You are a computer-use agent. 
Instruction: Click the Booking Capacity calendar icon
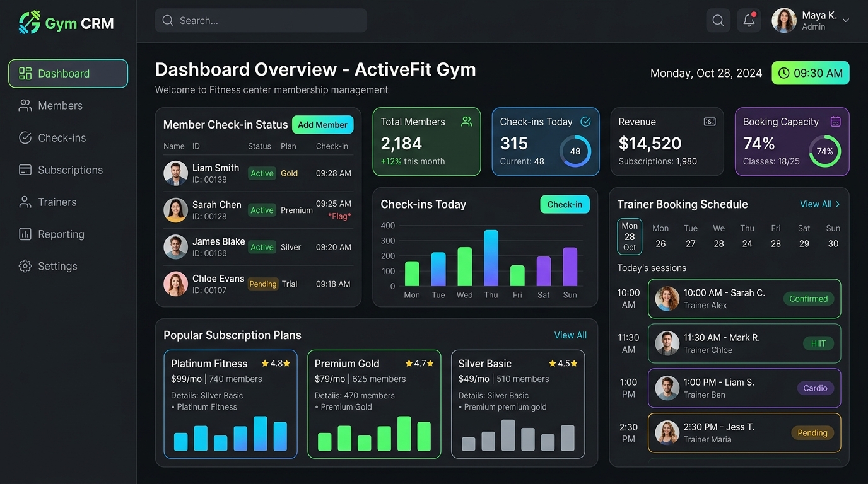click(835, 122)
